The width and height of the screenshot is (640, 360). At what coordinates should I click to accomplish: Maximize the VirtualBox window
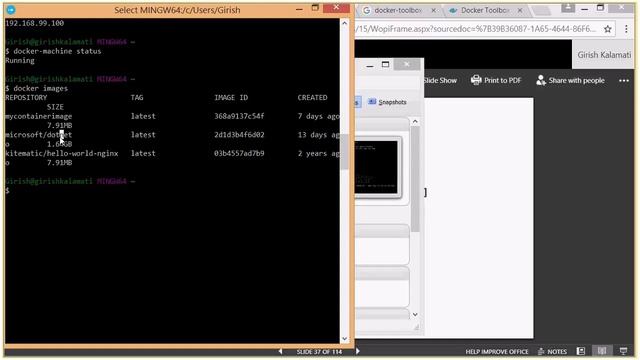[385, 64]
